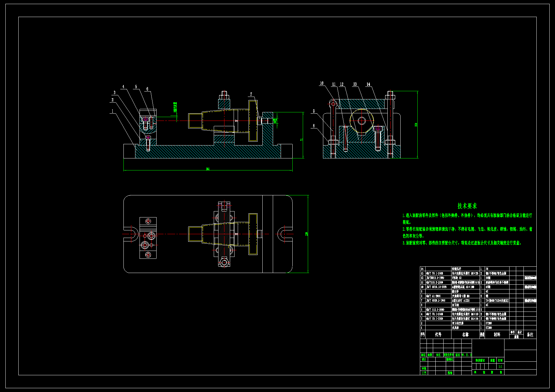Select the 104 height dimension in side view
555x392 pixels.
(416, 125)
